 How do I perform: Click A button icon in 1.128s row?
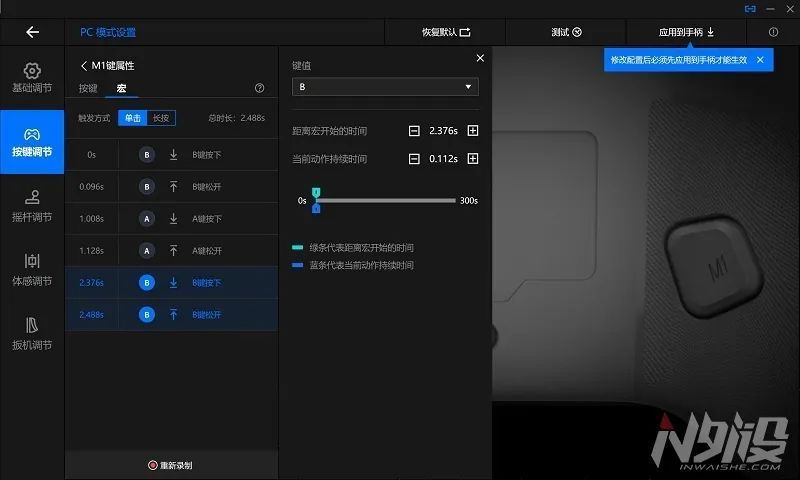pos(147,250)
